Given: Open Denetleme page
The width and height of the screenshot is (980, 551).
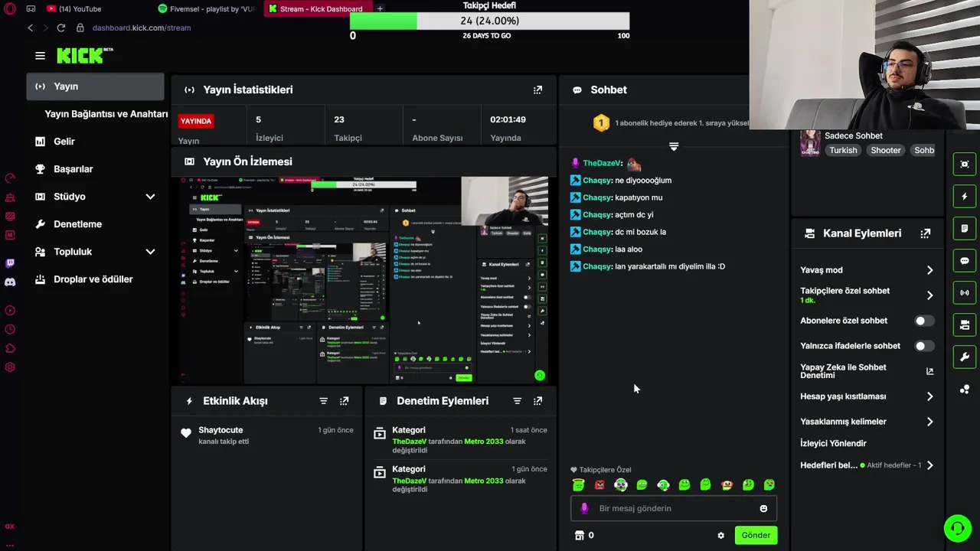Looking at the screenshot, I should click(x=77, y=224).
